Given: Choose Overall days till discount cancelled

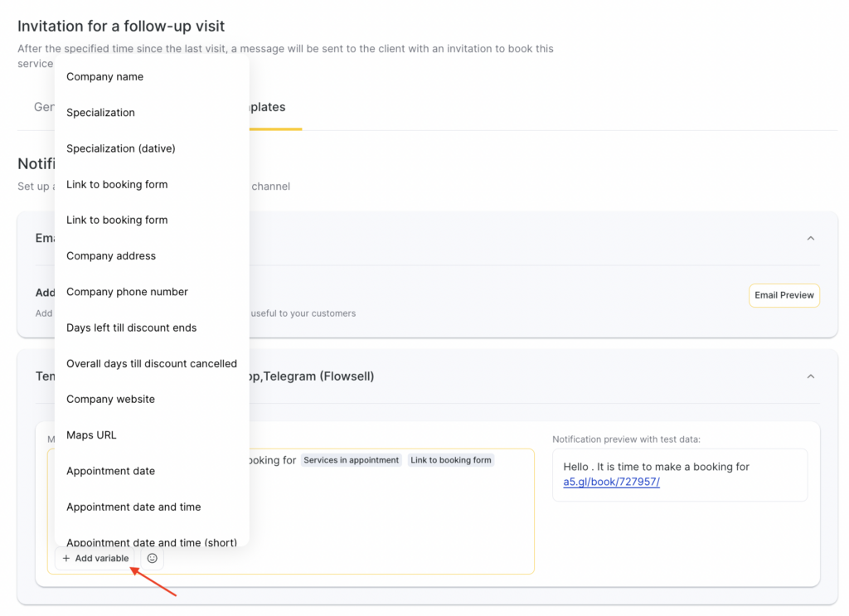Looking at the screenshot, I should point(152,364).
